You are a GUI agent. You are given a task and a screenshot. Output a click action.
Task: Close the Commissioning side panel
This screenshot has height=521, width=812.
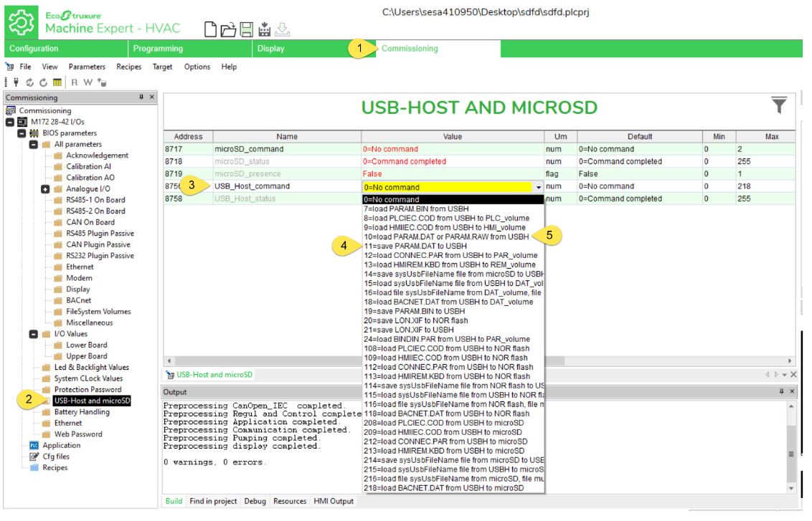point(152,97)
